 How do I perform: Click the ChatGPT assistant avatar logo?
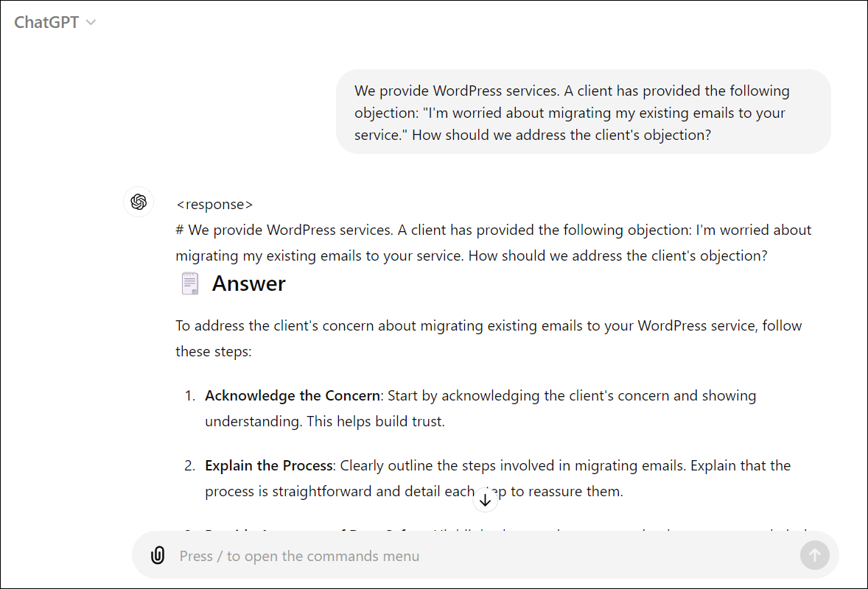coord(139,202)
